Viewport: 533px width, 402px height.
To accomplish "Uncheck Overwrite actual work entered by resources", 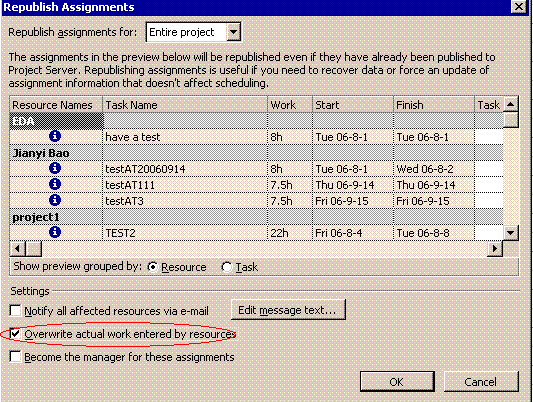I will tap(15, 334).
